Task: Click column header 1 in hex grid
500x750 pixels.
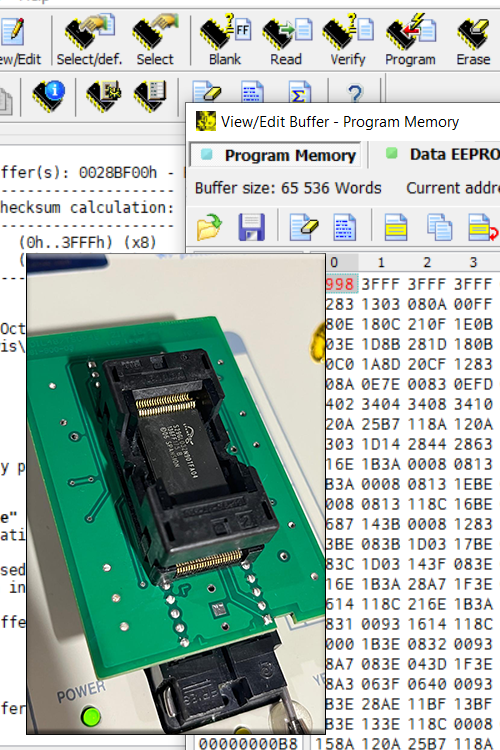Action: [381, 262]
